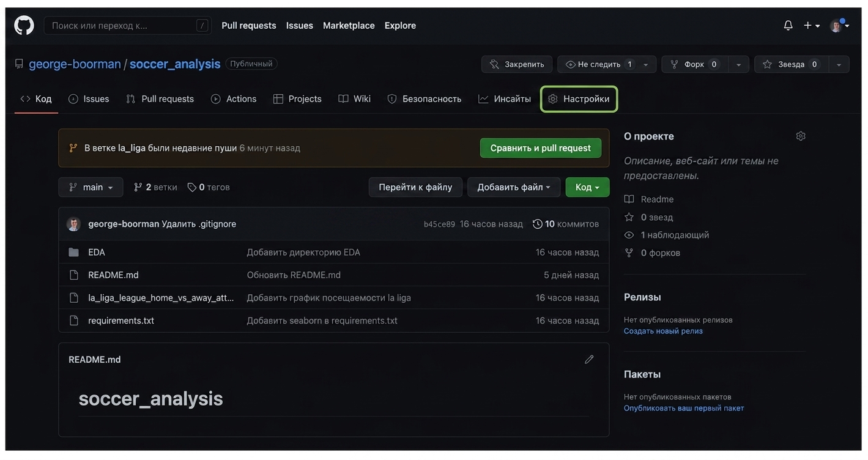868x460 pixels.
Task: Open Pull requests in the top navigation
Action: pos(249,25)
